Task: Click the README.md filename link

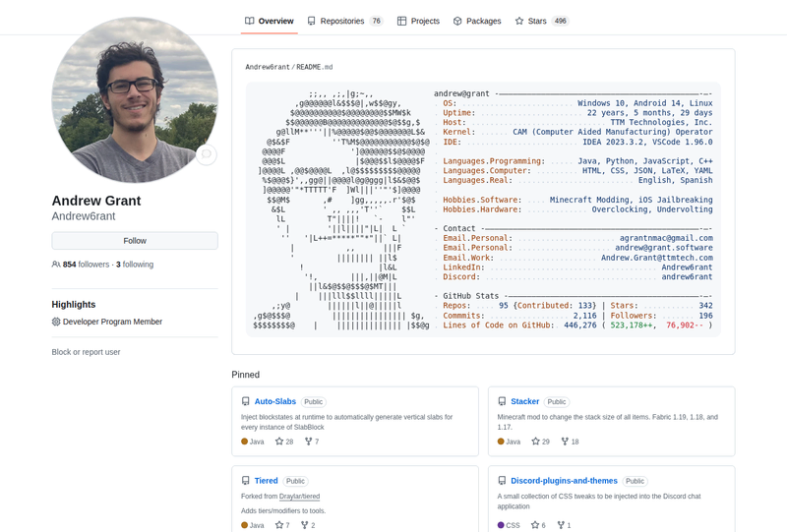Action: point(314,67)
